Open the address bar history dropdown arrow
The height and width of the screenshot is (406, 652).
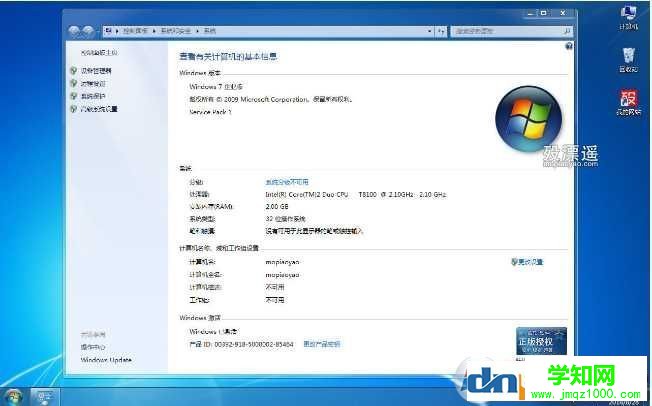pos(430,31)
